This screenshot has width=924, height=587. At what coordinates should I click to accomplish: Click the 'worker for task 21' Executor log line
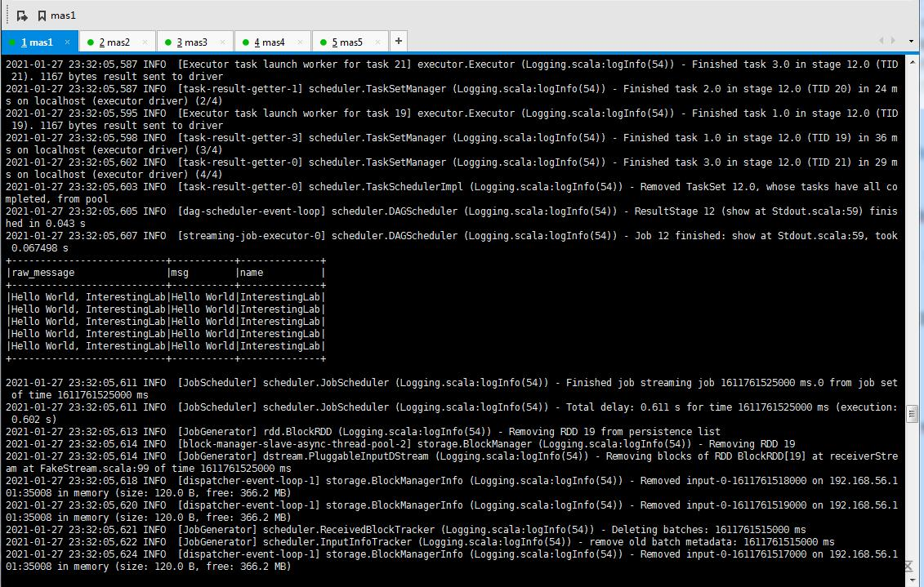[452, 70]
